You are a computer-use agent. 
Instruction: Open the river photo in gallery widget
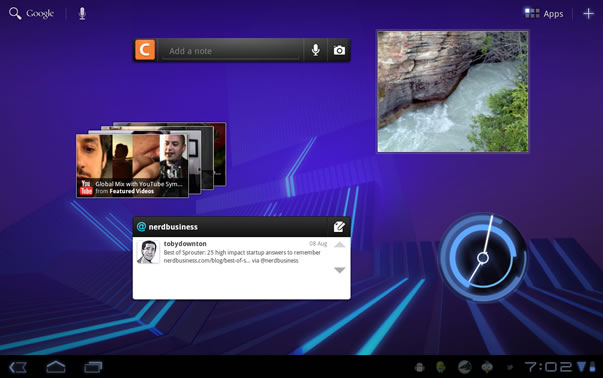coord(453,92)
